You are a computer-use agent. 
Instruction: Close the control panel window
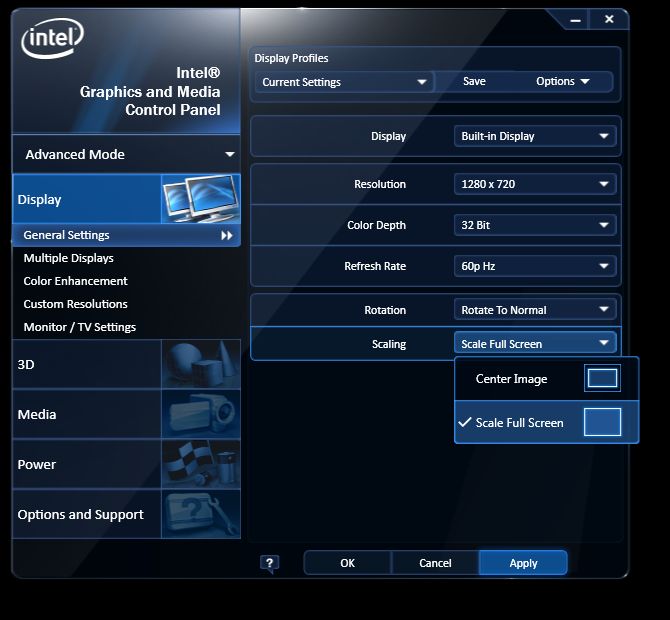click(609, 19)
